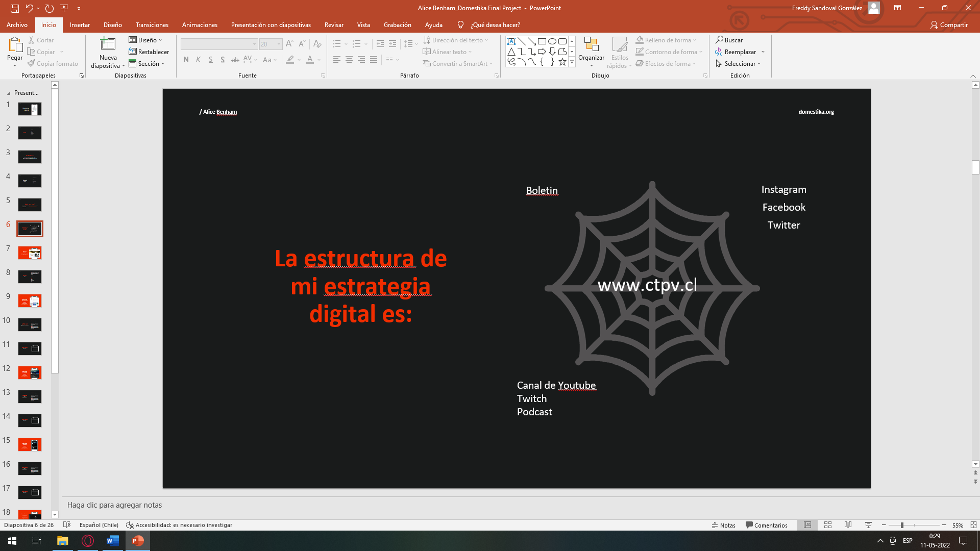Click the Compartir share button
980x551 pixels.
coord(949,25)
